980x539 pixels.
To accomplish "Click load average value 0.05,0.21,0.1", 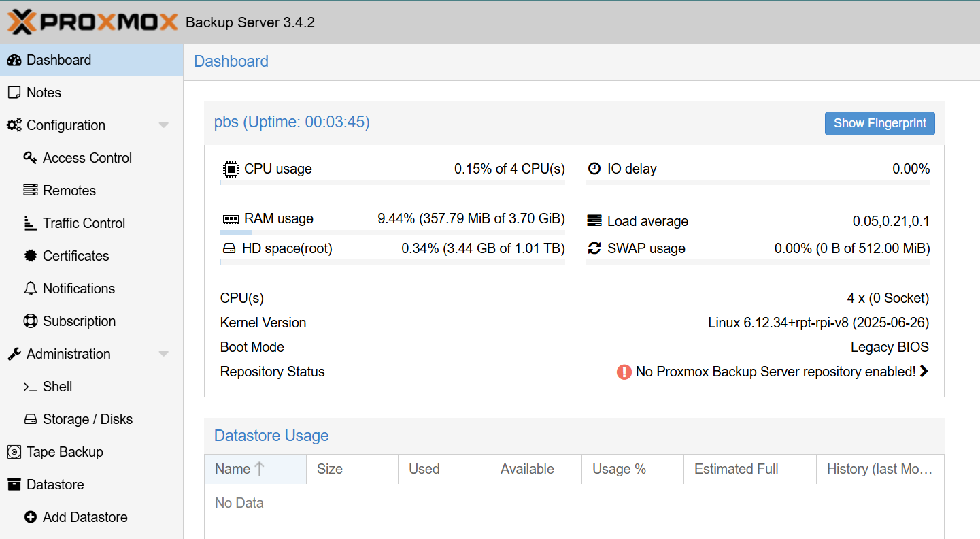I will point(891,221).
